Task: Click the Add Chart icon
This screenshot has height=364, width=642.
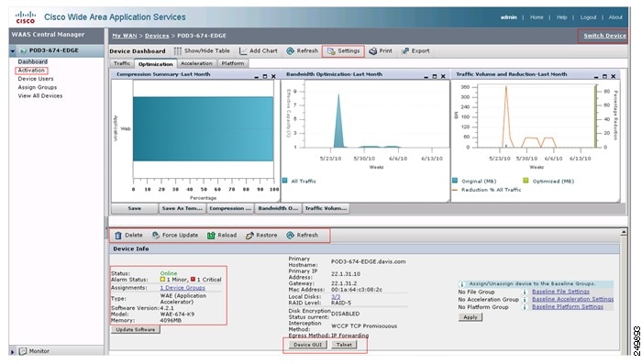Action: pyautogui.click(x=243, y=51)
